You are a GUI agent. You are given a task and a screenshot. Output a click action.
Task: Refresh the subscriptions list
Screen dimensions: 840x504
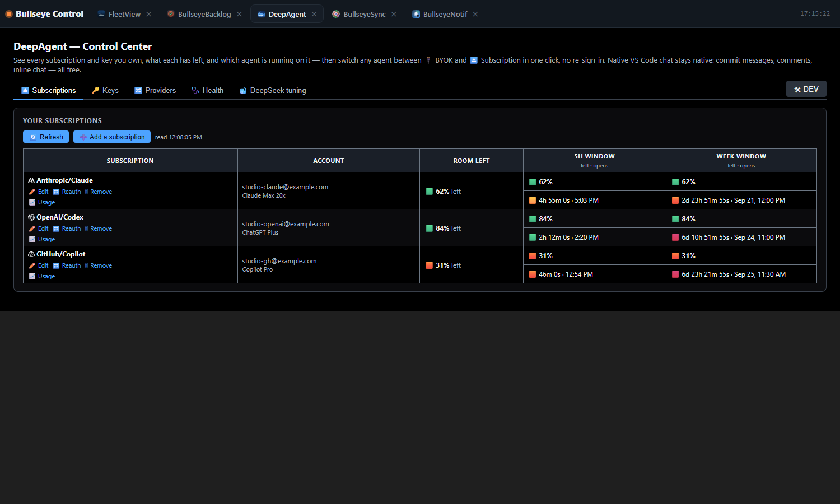(46, 137)
